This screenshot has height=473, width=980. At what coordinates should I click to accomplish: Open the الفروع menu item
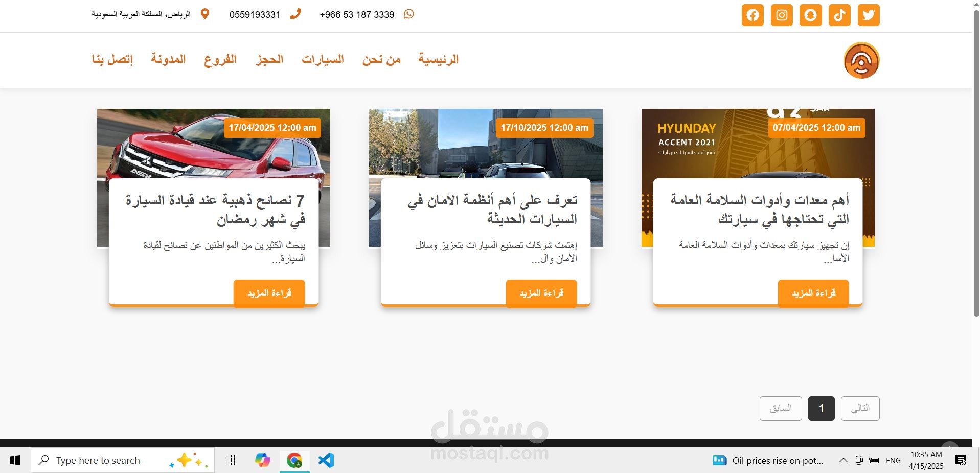220,59
